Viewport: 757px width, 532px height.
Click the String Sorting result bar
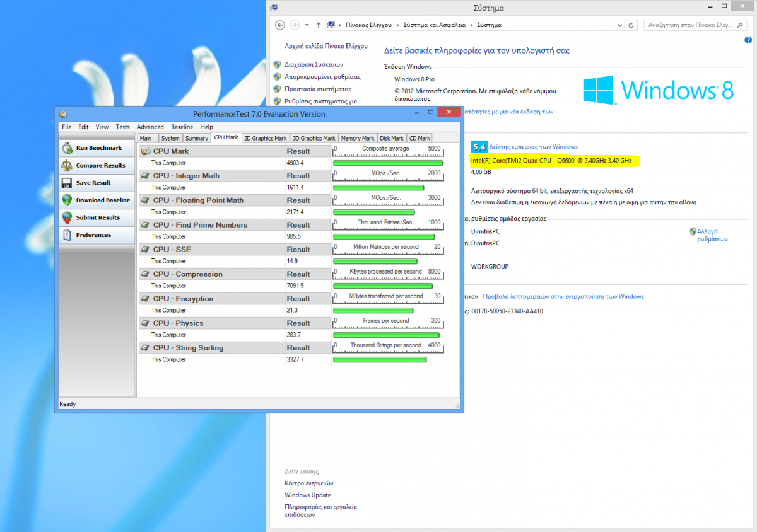(x=380, y=359)
